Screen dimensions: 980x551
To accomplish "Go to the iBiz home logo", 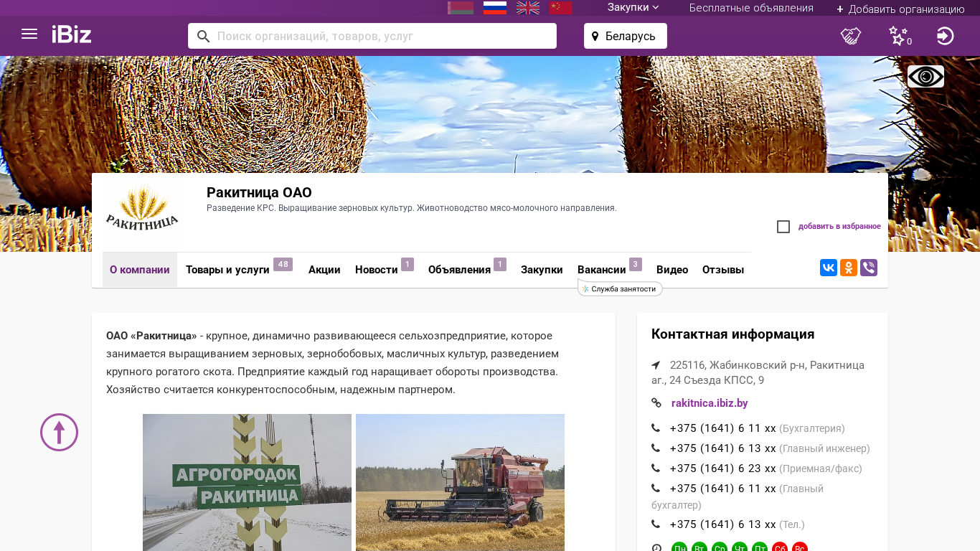I will [x=72, y=34].
